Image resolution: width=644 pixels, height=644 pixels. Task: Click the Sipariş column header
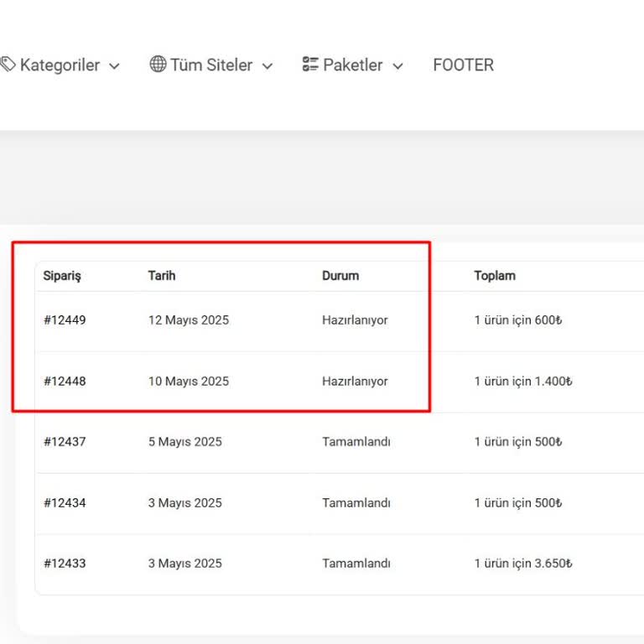(x=62, y=276)
